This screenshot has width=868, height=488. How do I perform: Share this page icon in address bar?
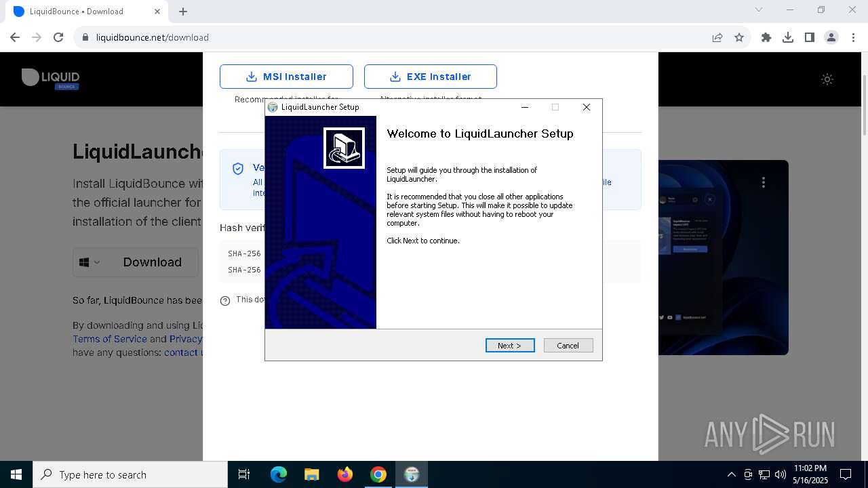[x=717, y=37]
